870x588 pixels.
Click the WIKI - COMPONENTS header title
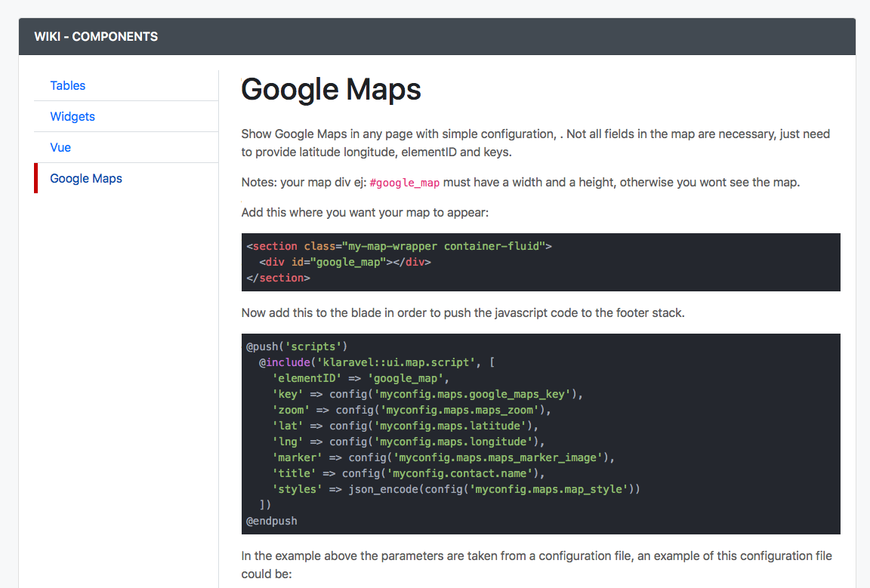click(96, 36)
